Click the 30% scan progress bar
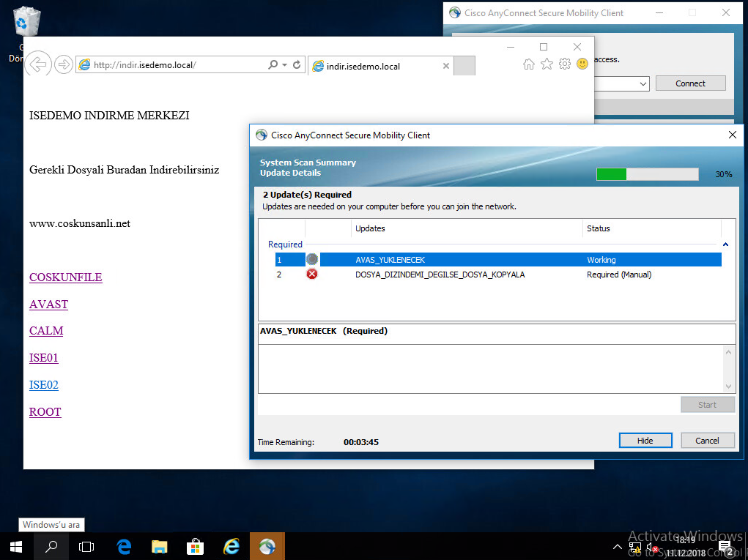The width and height of the screenshot is (748, 560). coord(648,174)
